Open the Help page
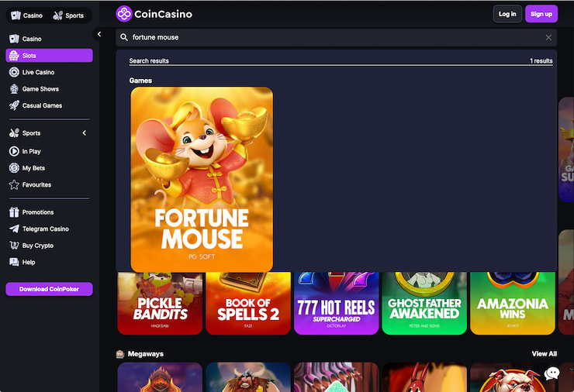Screen dimensions: 574x392 click(49, 262)
